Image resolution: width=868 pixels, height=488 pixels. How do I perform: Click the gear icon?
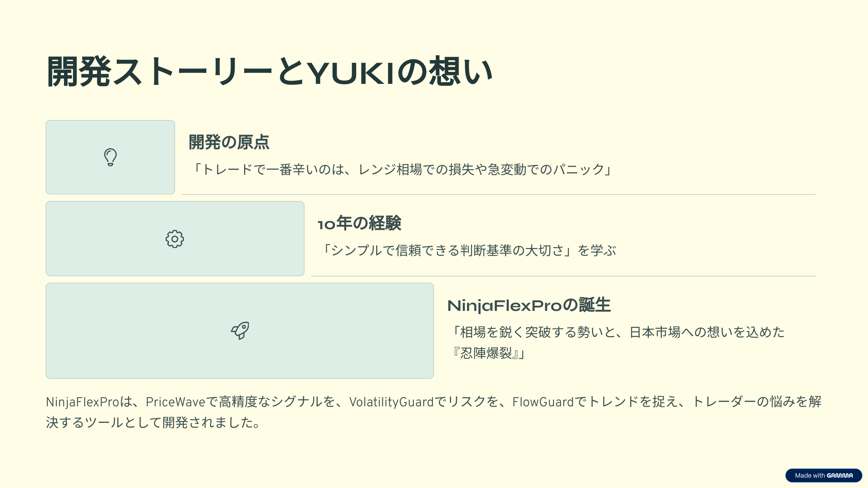pyautogui.click(x=175, y=239)
